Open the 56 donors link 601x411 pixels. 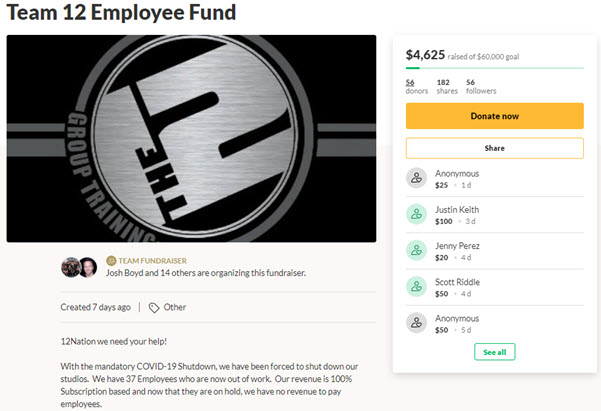(411, 86)
